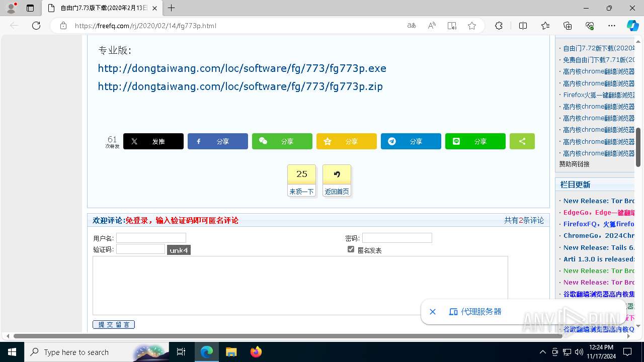The image size is (644, 362).
Task: Submit comment with 提交留言 button
Action: click(x=114, y=324)
